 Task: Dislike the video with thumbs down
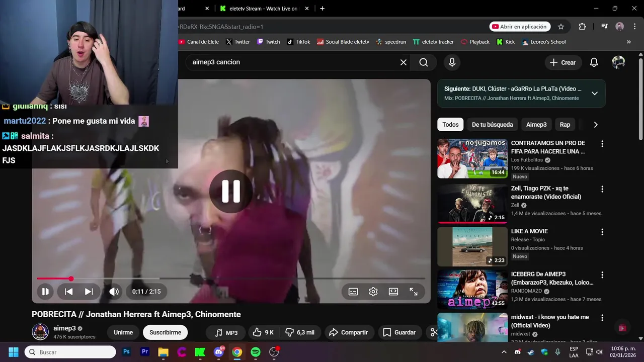[300, 332]
